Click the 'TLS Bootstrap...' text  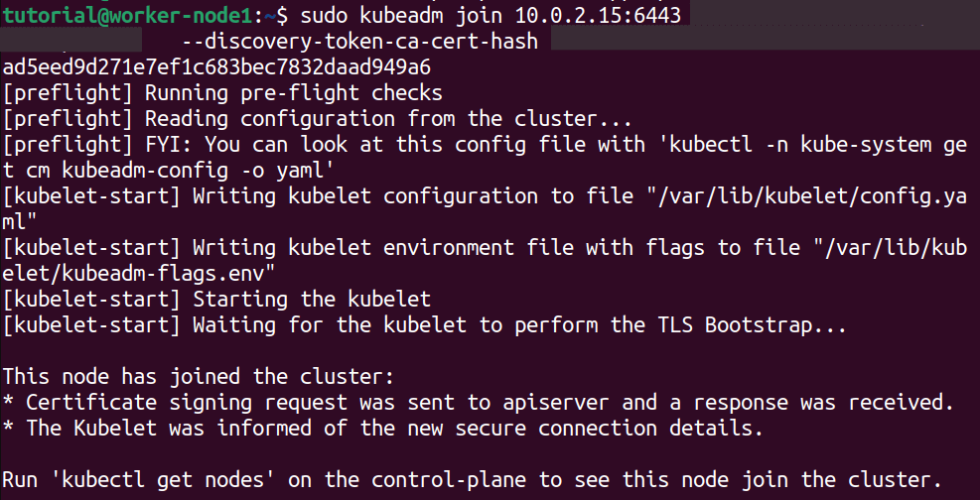tap(735, 323)
